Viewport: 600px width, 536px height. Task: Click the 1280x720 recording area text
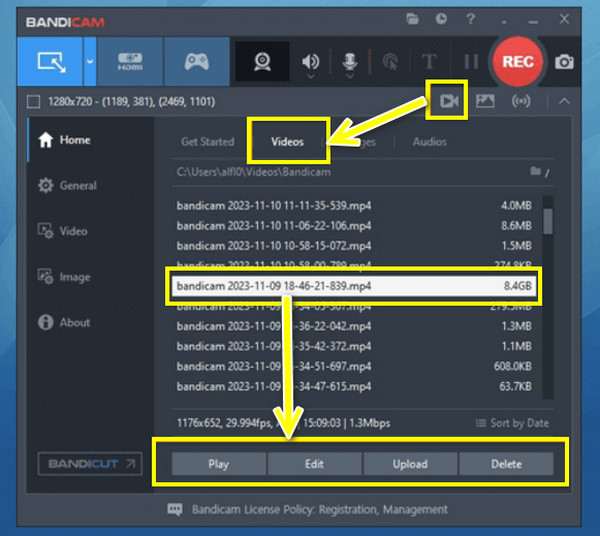pyautogui.click(x=131, y=102)
